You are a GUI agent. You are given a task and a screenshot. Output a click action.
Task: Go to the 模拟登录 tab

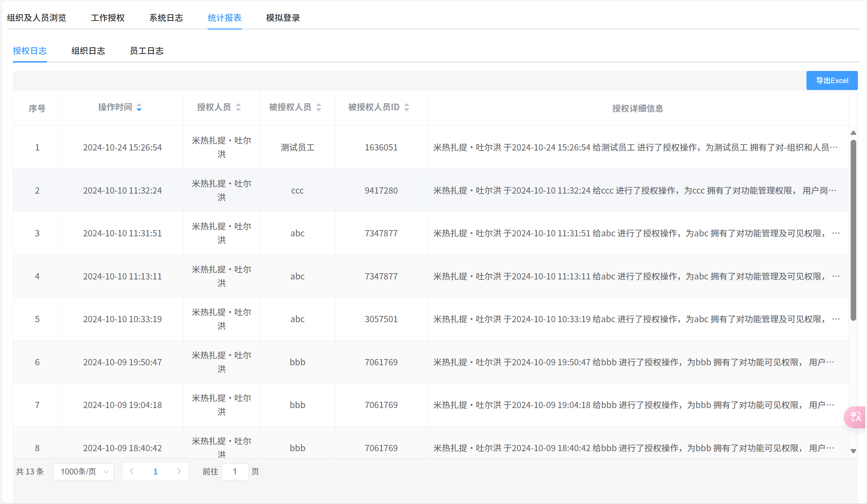(283, 18)
